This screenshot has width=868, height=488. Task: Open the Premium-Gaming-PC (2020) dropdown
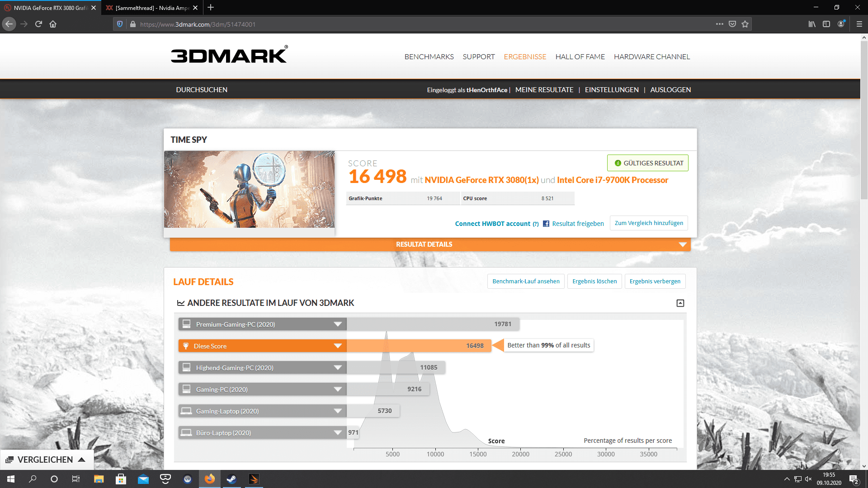click(337, 324)
